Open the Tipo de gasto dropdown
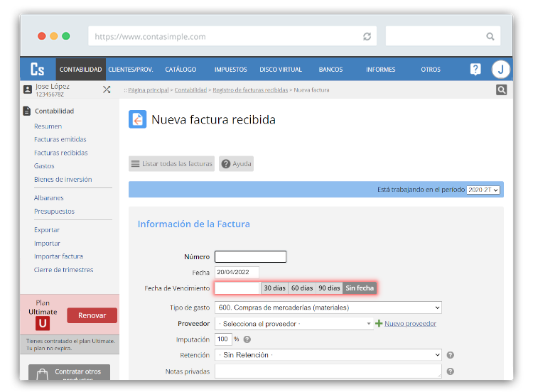This screenshot has height=392, width=533. [x=328, y=307]
